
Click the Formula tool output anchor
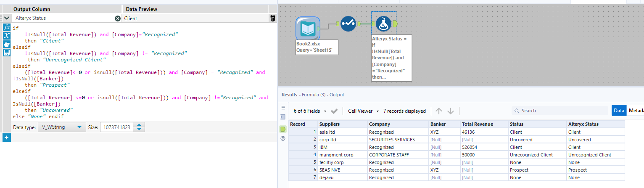point(396,24)
